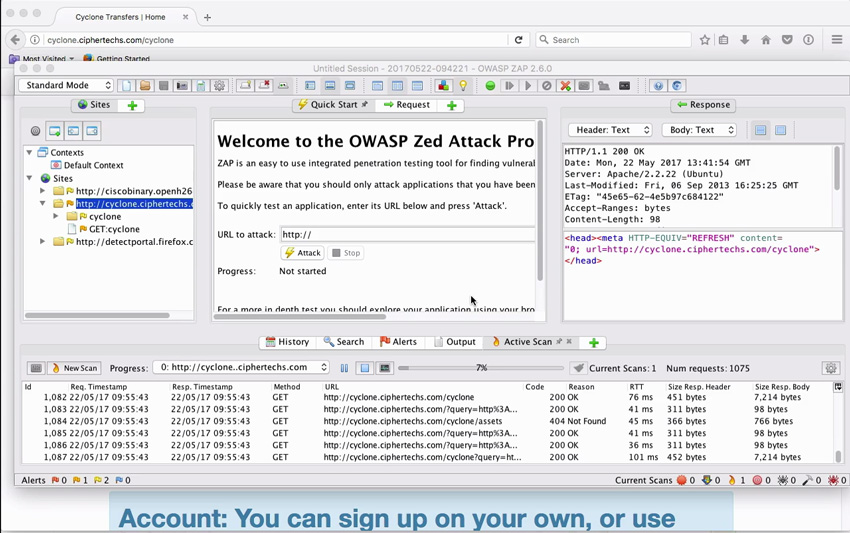Viewport: 850px width, 533px height.
Task: Click green plus next to Request tab
Action: click(452, 105)
